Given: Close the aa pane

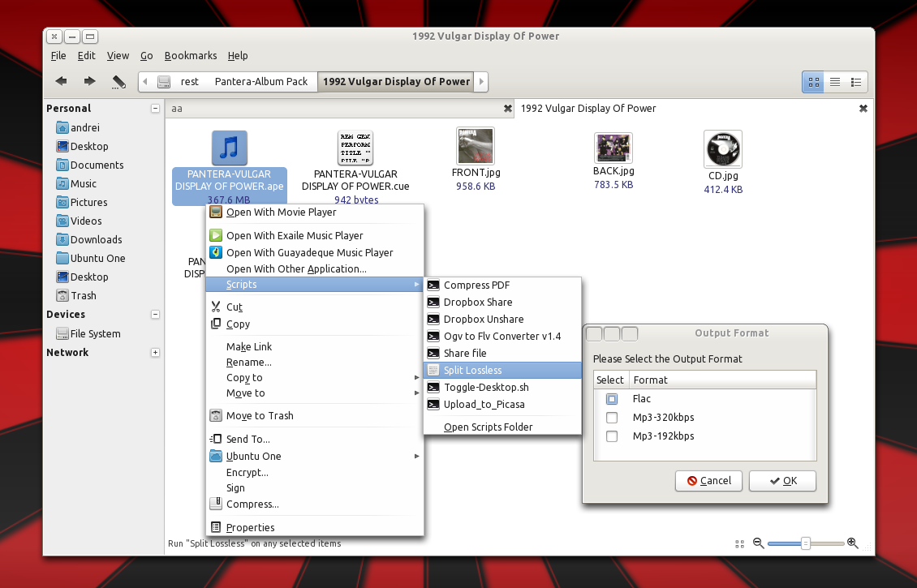Looking at the screenshot, I should pyautogui.click(x=508, y=108).
